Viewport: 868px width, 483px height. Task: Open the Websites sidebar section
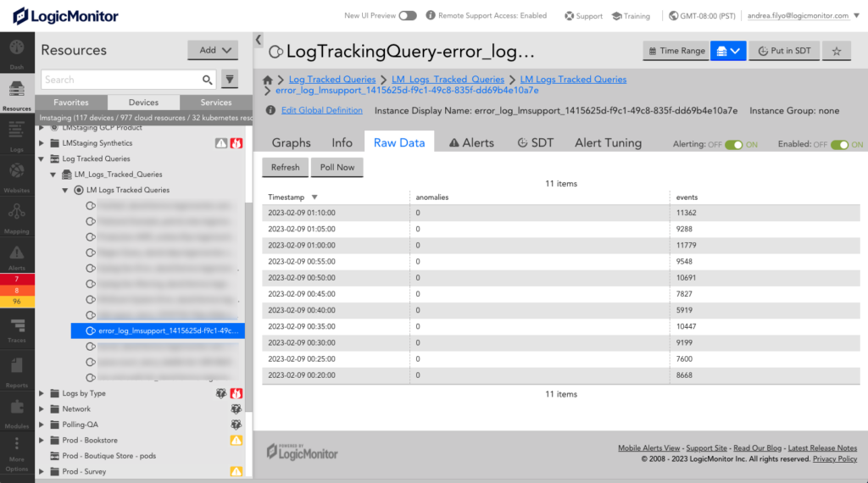coord(17,178)
